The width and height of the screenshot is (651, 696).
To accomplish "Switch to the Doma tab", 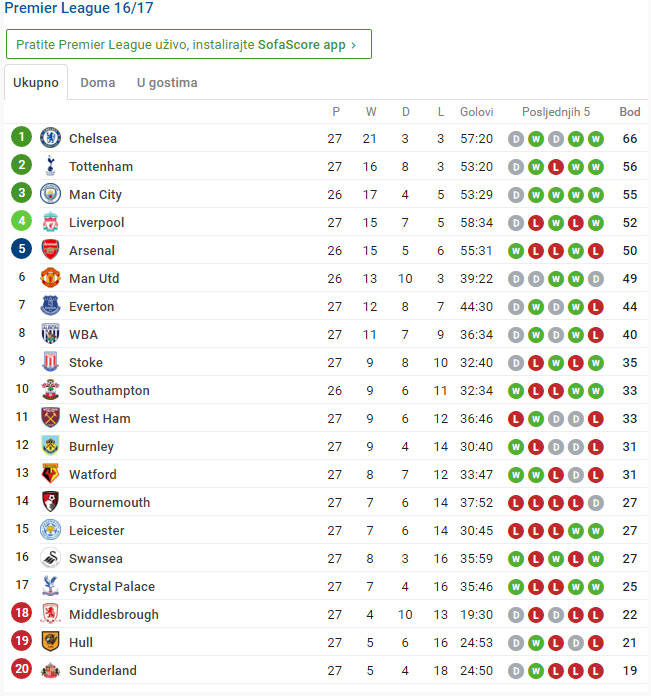I will pyautogui.click(x=98, y=83).
